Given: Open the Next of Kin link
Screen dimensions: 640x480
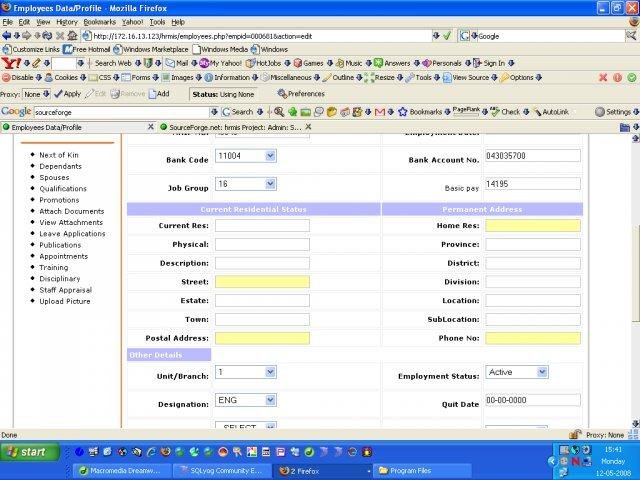Looking at the screenshot, I should (59, 155).
